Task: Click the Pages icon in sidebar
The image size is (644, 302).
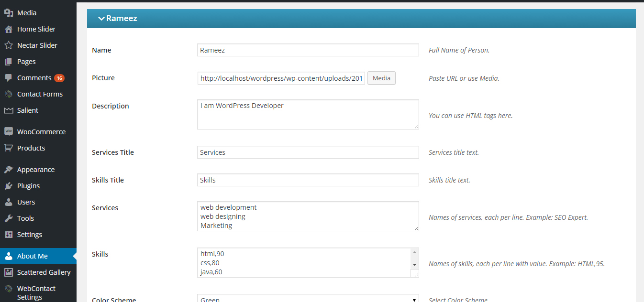Action: click(8, 62)
